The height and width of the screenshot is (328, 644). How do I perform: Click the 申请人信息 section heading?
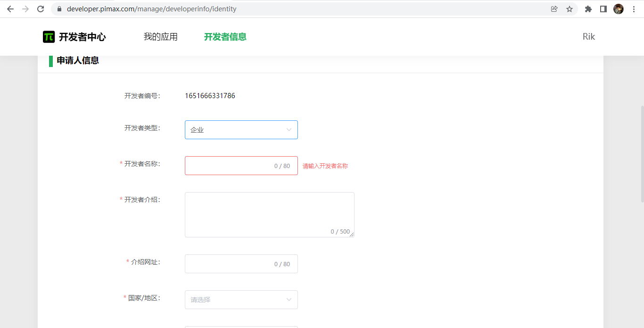pyautogui.click(x=78, y=60)
